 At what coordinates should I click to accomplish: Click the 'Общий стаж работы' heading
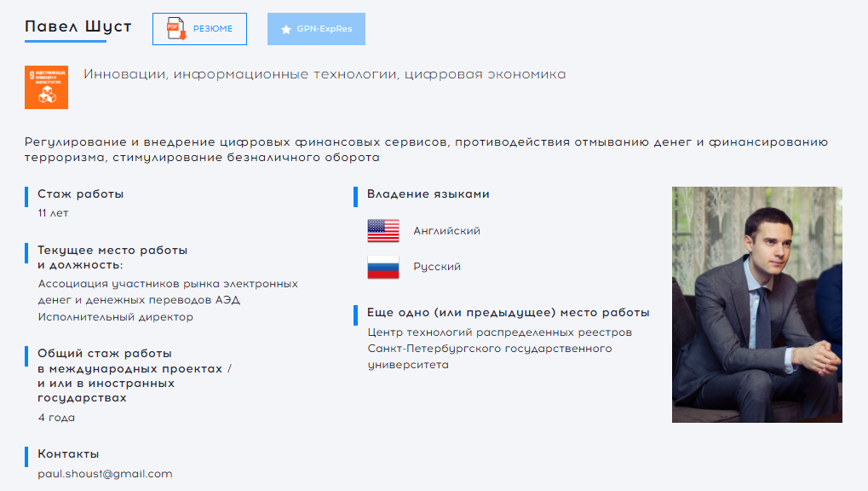click(x=105, y=354)
